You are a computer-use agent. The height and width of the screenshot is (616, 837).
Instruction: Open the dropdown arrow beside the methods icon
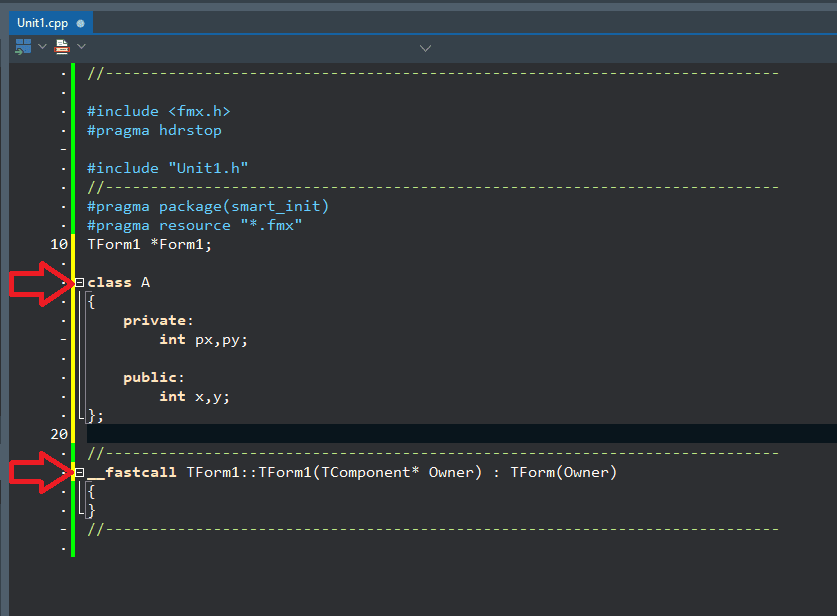tap(81, 46)
